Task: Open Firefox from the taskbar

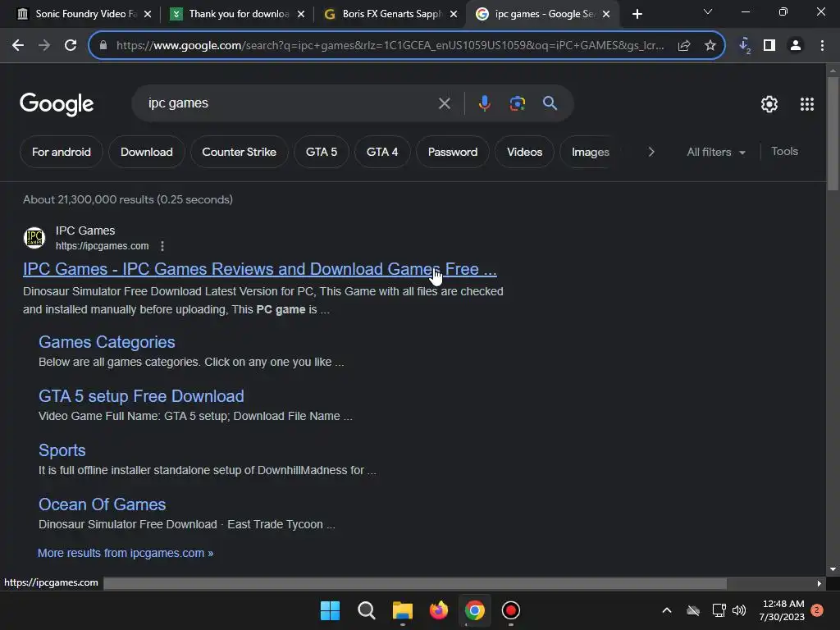Action: coord(439,610)
